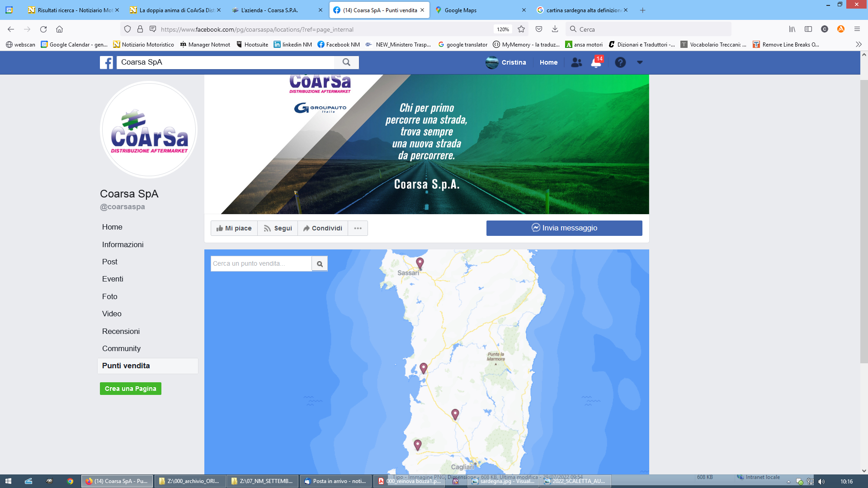The width and height of the screenshot is (868, 488).
Task: Click the Cerca un punto vendita field
Action: click(x=261, y=264)
